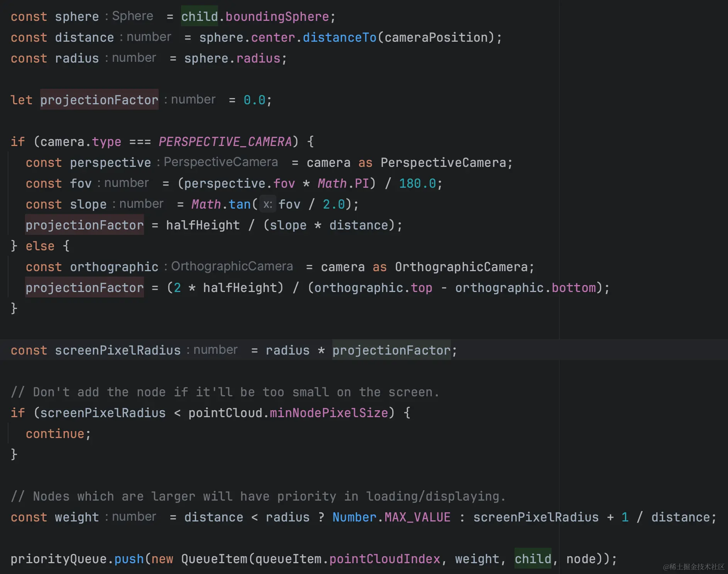The image size is (728, 574).
Task: Click 'weight' in const weight declaration
Action: (77, 517)
